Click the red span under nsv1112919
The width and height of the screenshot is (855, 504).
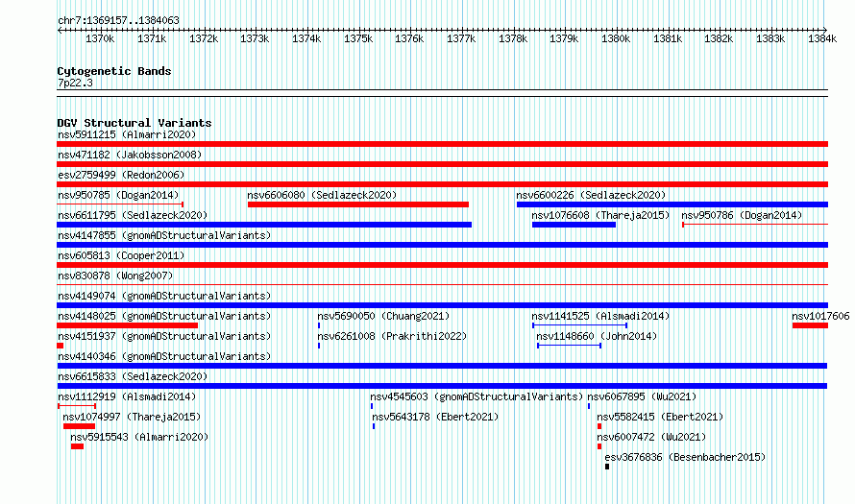pyautogui.click(x=77, y=406)
